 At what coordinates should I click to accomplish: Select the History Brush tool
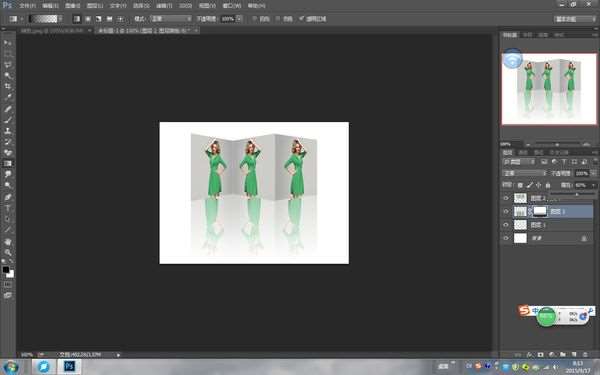8,142
